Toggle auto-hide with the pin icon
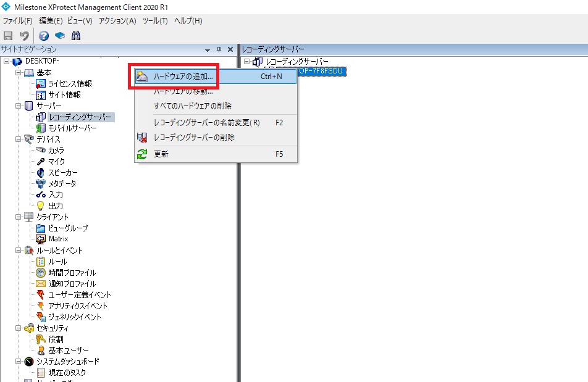 [219, 49]
